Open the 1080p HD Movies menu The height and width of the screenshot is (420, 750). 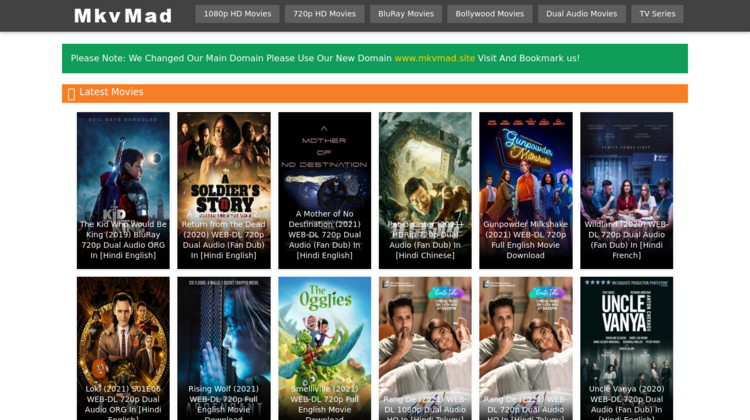point(237,14)
